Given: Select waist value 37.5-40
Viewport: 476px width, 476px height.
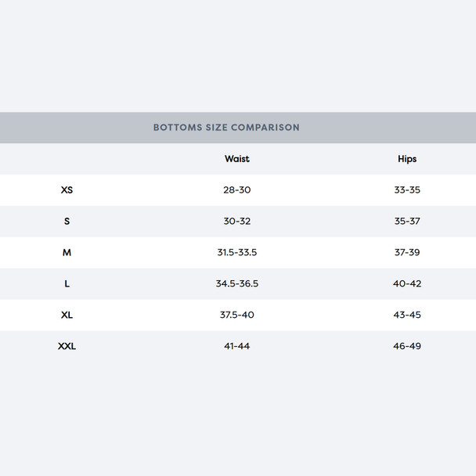Looking at the screenshot, I should pyautogui.click(x=236, y=315).
